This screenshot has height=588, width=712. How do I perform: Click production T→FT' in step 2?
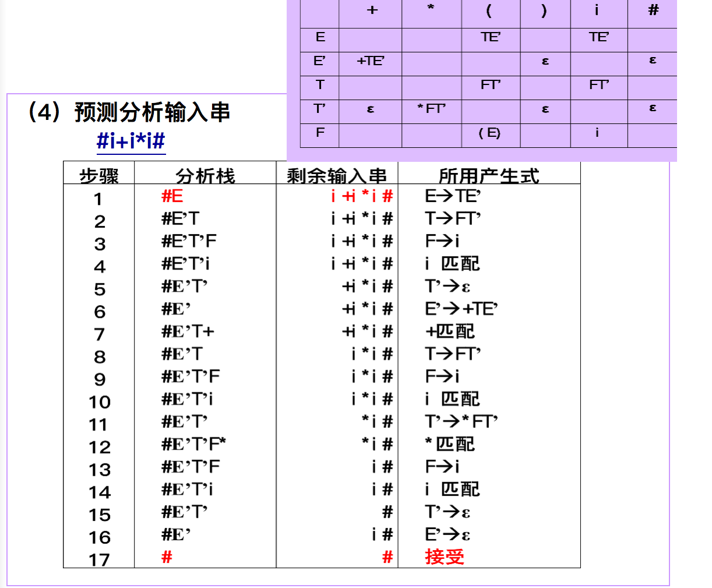tap(453, 219)
